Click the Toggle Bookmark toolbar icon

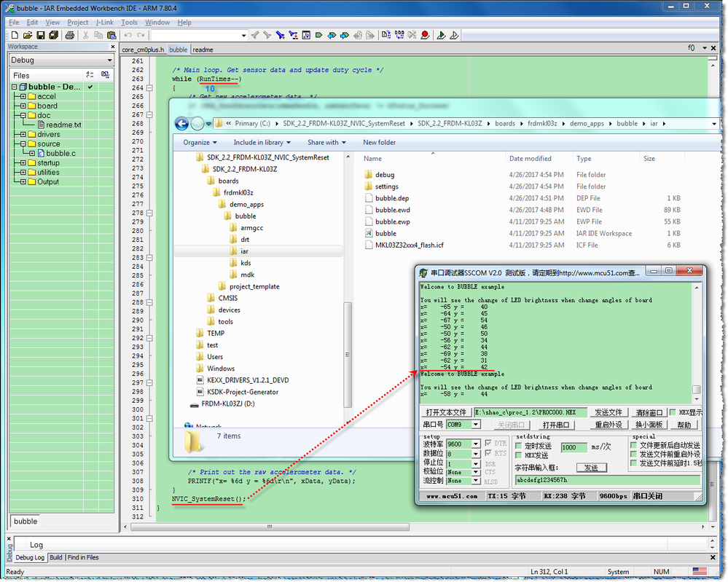click(319, 35)
